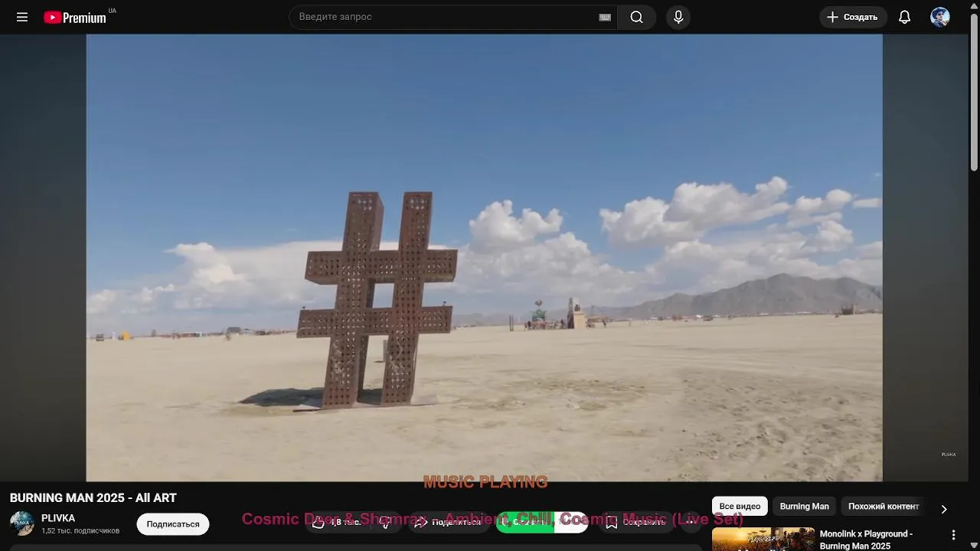The height and width of the screenshot is (551, 980).
Task: Open account avatar menu
Action: click(940, 17)
